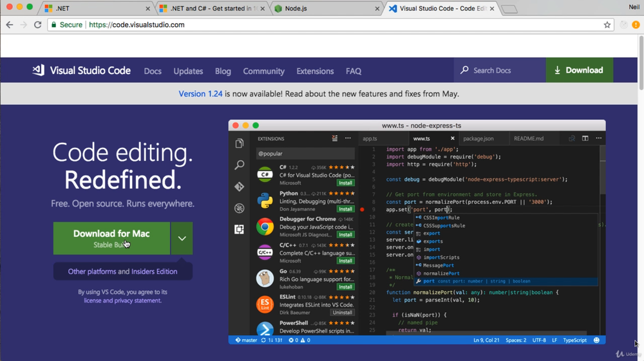Click Uninstall for the ESLint extension
The width and height of the screenshot is (644, 361).
click(x=343, y=313)
